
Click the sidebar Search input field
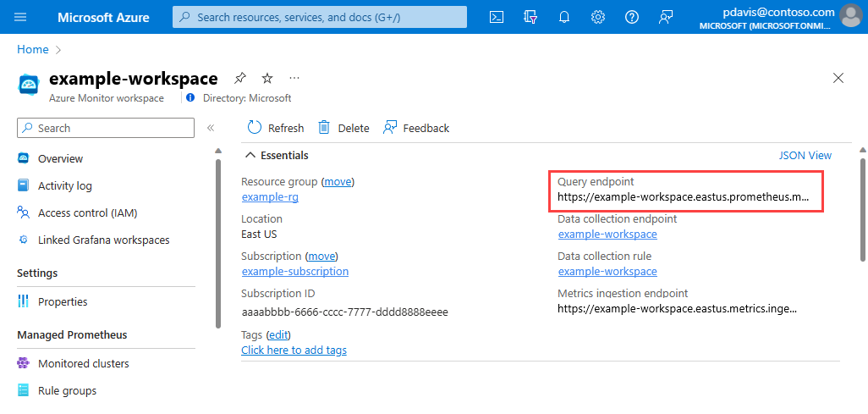pyautogui.click(x=106, y=128)
